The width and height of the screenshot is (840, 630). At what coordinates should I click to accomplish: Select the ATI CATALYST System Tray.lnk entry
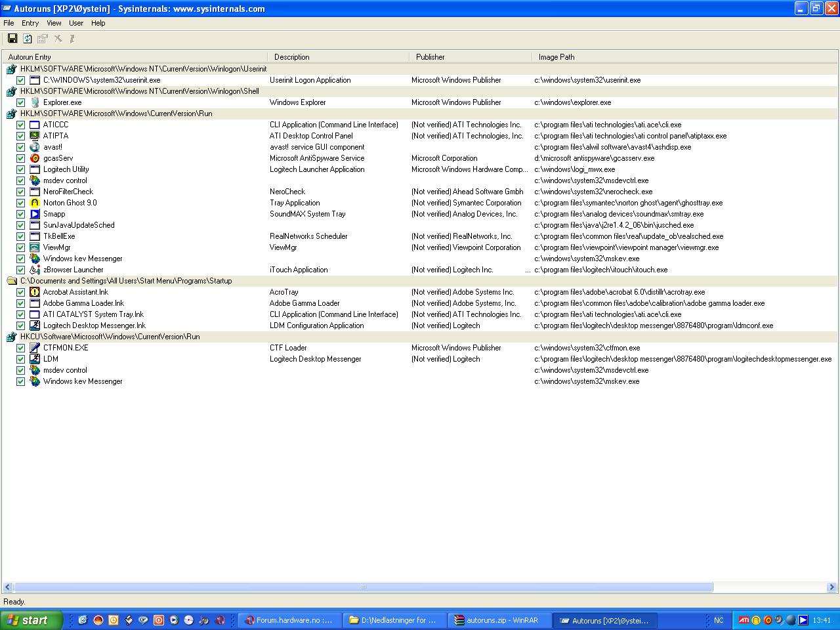(x=420, y=314)
